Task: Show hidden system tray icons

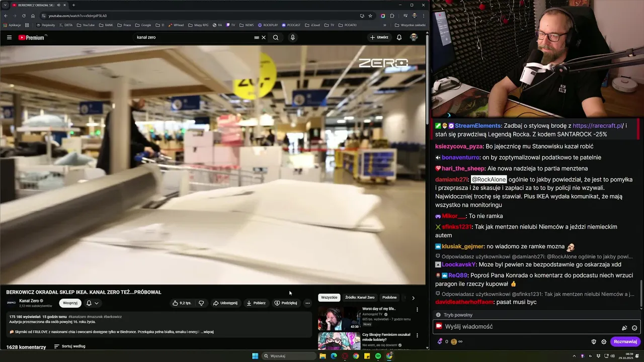Action: (574, 356)
